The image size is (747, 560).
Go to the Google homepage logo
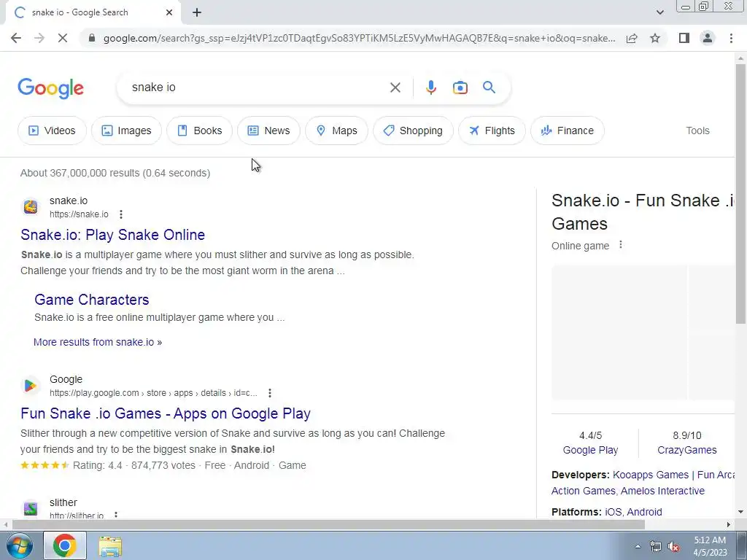click(50, 88)
